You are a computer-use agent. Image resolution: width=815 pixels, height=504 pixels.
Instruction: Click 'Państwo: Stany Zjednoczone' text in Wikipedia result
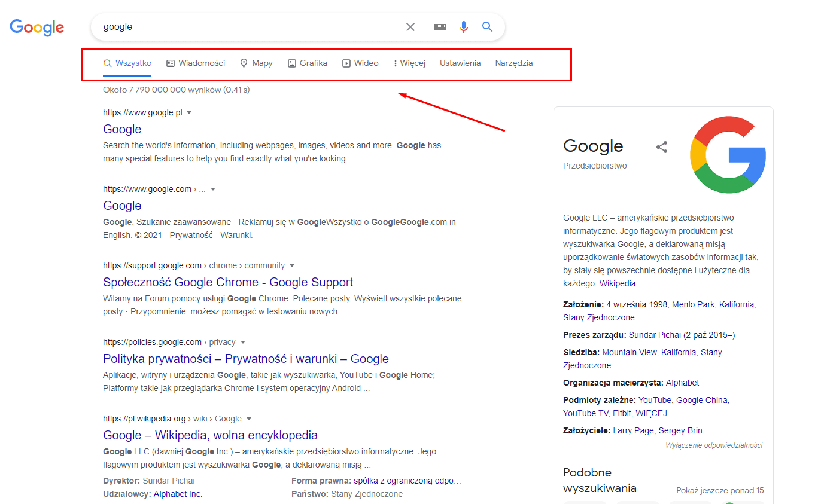[347, 494]
